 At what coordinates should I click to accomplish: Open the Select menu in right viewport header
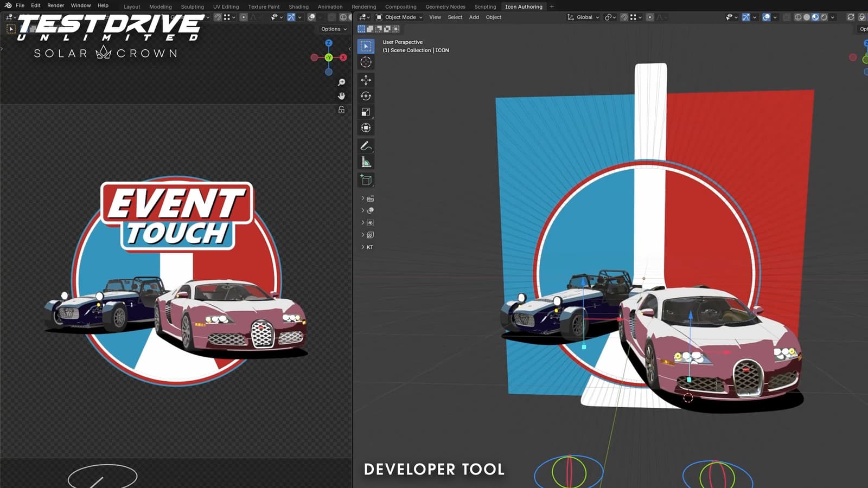click(x=455, y=17)
